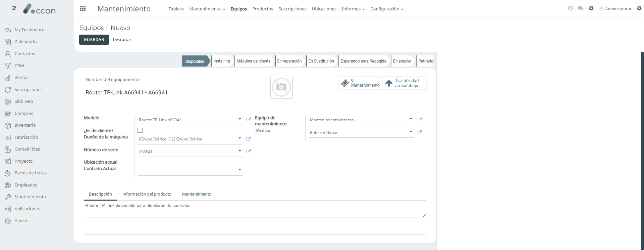
Task: Open Calendario in the sidebar
Action: click(x=25, y=42)
